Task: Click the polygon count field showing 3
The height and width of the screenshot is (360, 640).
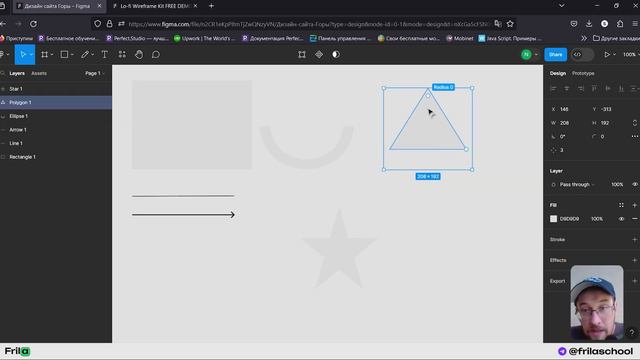Action: pyautogui.click(x=568, y=150)
